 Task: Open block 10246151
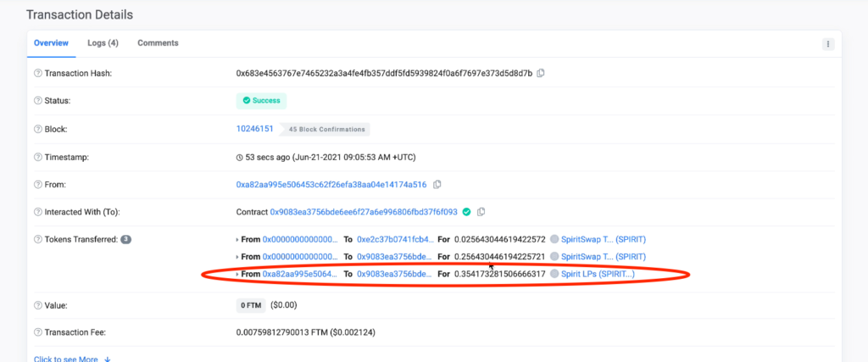tap(254, 129)
